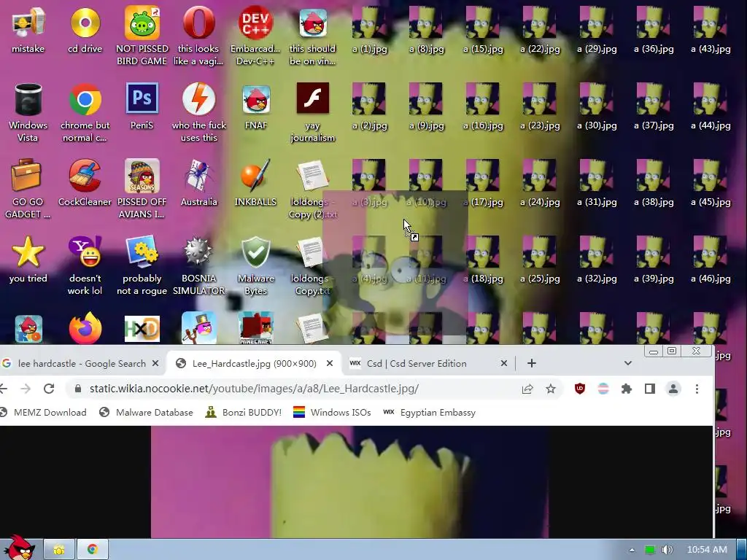747x560 pixels.
Task: Open the BOSNIA SIMULATOR minesweeper icon
Action: 198,265
